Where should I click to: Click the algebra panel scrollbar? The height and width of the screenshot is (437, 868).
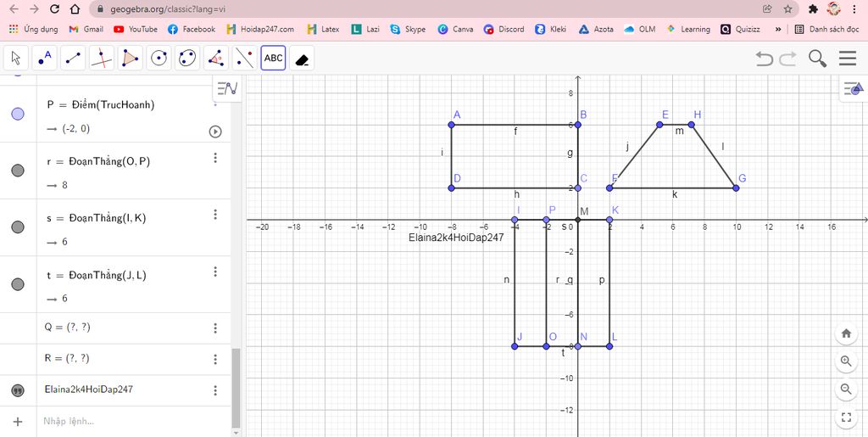click(236, 388)
